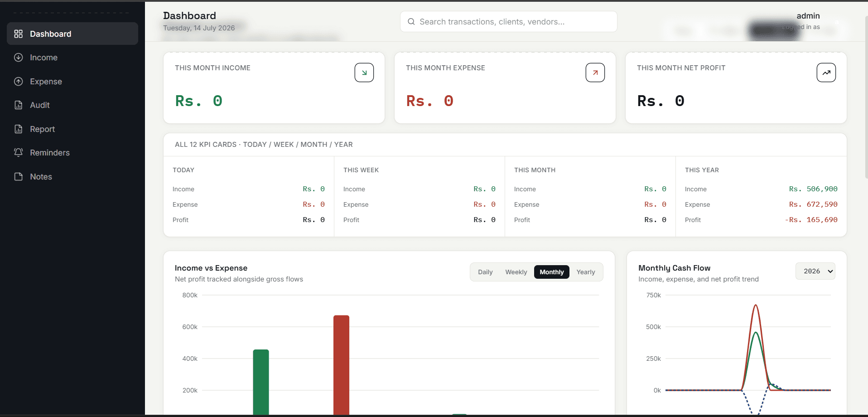This screenshot has height=417, width=868.
Task: Click the green income bar in chart
Action: coord(261,382)
